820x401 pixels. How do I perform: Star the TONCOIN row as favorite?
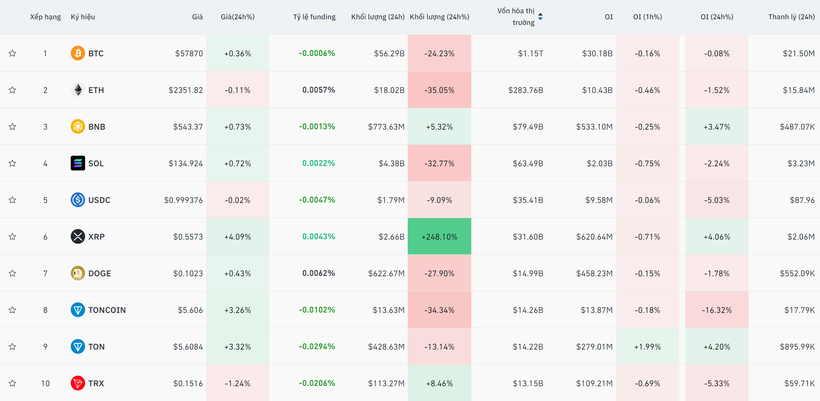click(12, 310)
